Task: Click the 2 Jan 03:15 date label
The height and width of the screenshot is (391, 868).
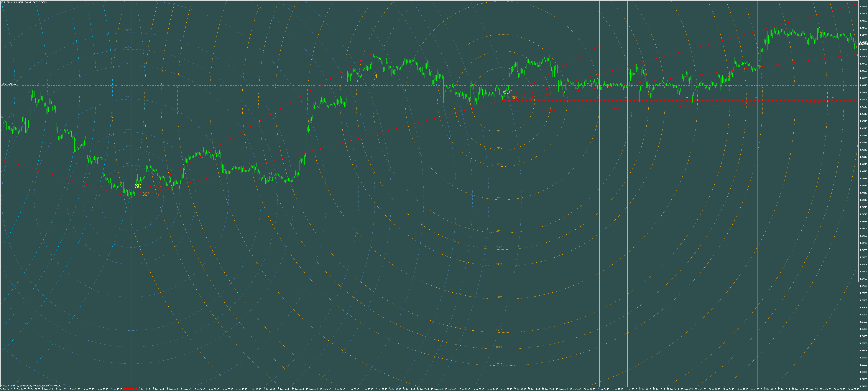Action: tap(48, 389)
